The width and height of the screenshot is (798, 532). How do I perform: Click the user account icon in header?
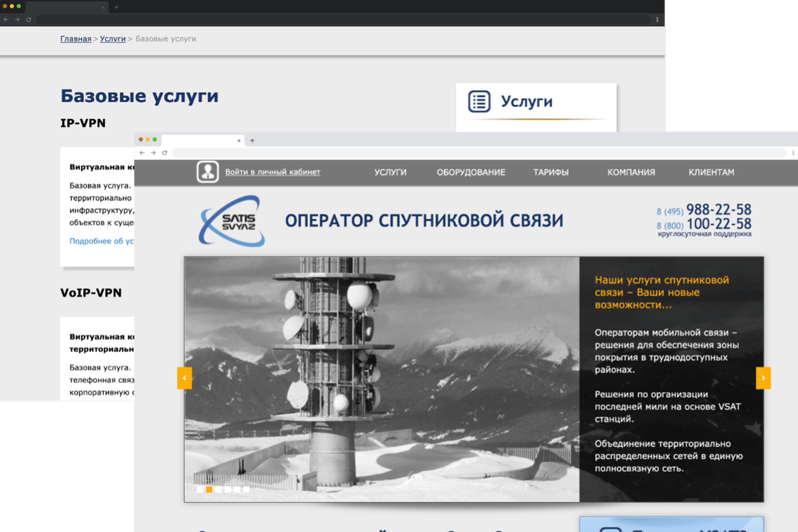click(x=207, y=172)
